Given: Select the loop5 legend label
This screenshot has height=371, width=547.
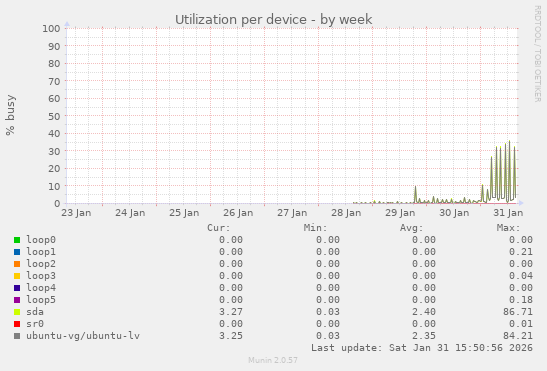Looking at the screenshot, I should [41, 300].
